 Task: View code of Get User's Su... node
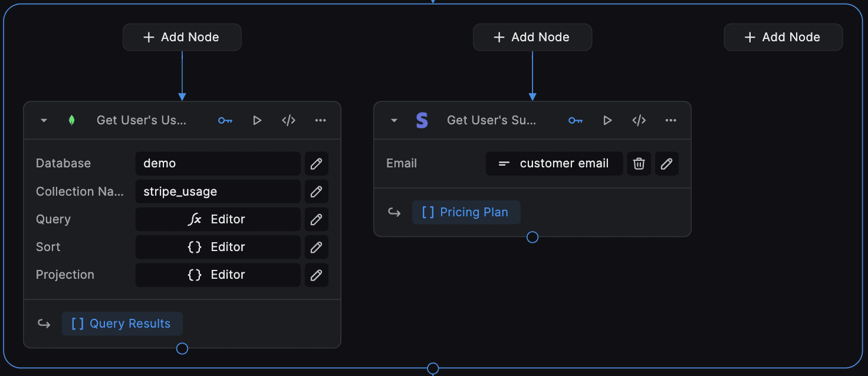(x=639, y=120)
